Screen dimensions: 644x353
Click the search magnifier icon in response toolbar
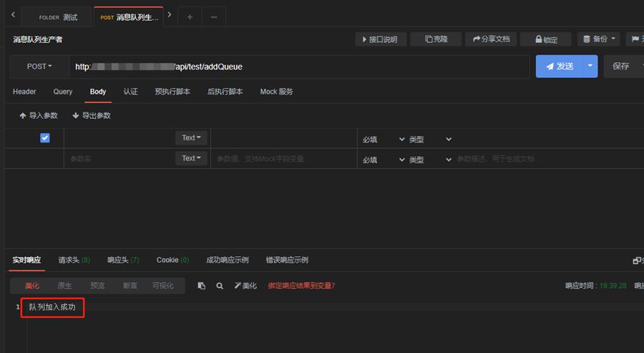point(220,286)
